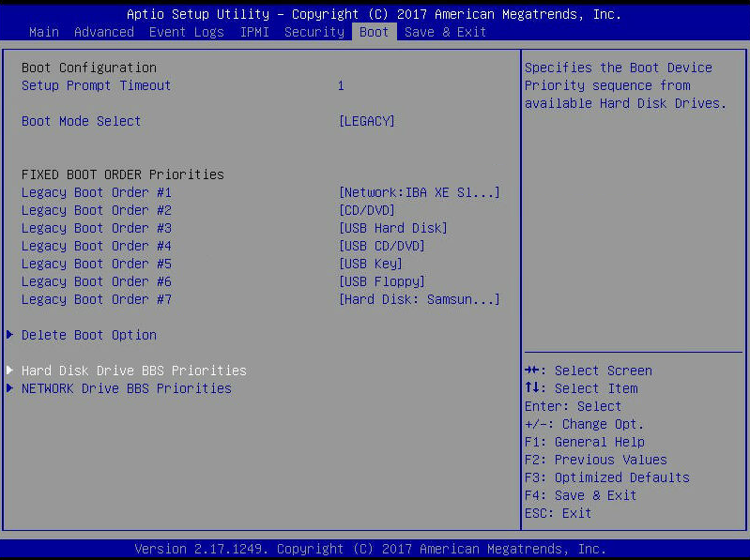Change the [USB Key] boot value
The image size is (750, 560).
pyautogui.click(x=370, y=264)
